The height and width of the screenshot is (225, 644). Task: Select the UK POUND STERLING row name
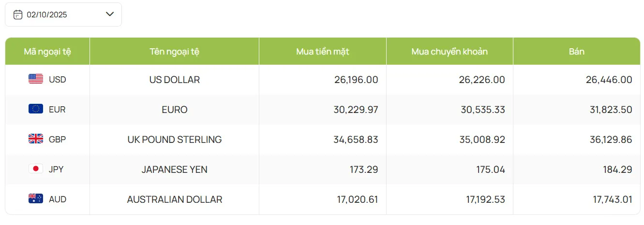click(174, 140)
